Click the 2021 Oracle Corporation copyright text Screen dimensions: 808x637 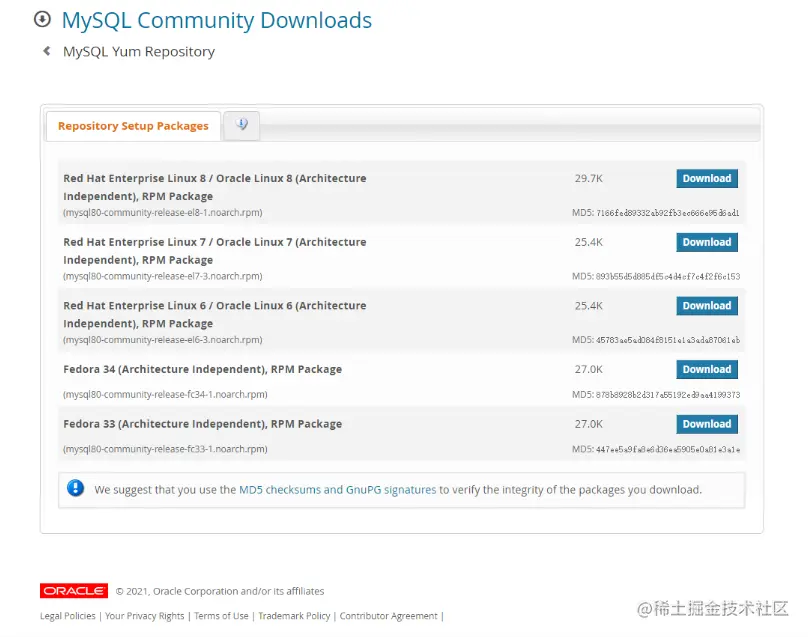220,591
